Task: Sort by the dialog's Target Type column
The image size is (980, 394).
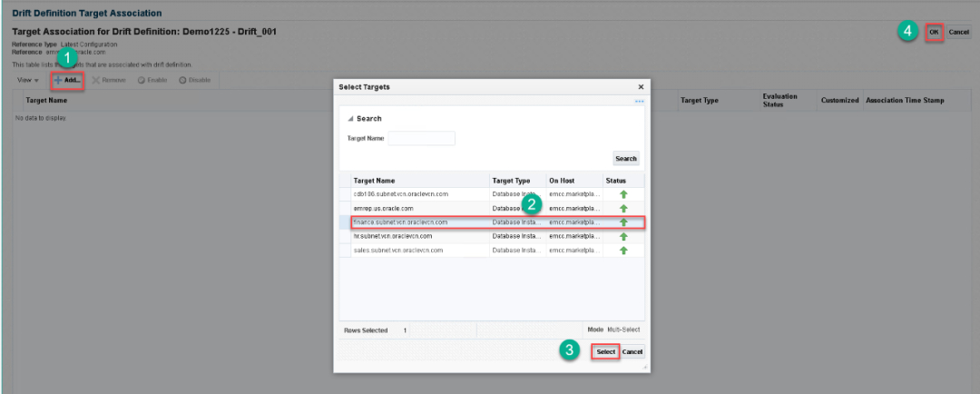Action: click(514, 181)
